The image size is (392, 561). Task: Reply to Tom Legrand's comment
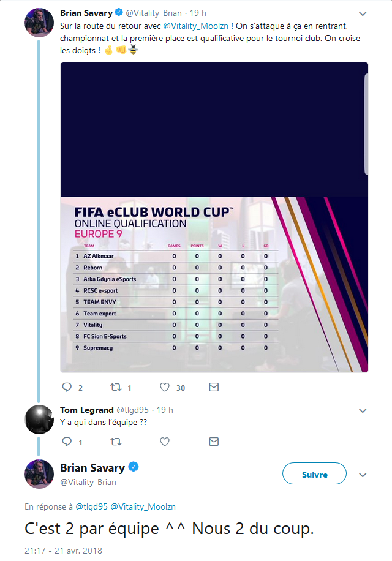67,442
